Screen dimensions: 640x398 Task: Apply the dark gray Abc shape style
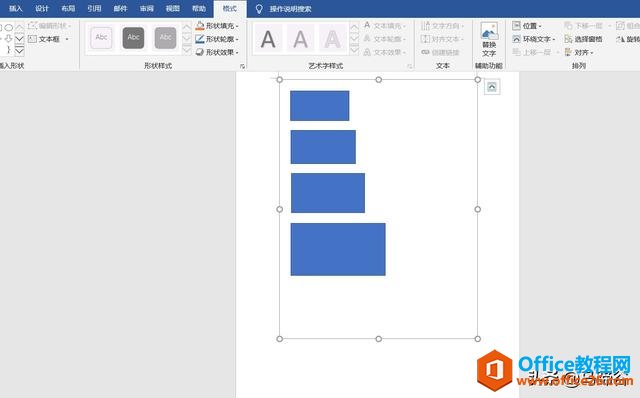tap(133, 38)
